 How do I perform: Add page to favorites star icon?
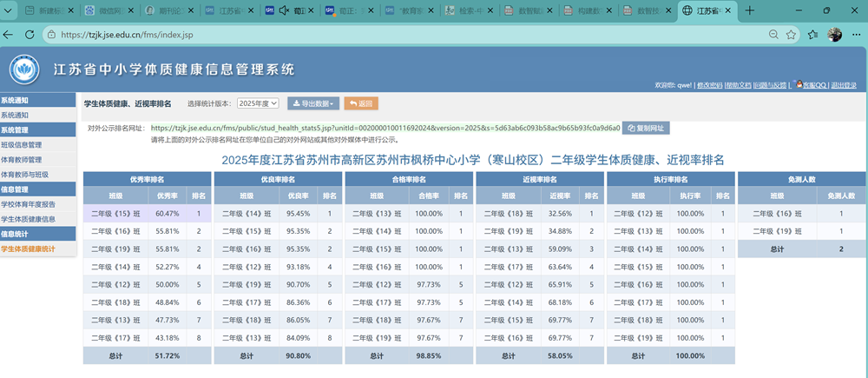[x=791, y=35]
